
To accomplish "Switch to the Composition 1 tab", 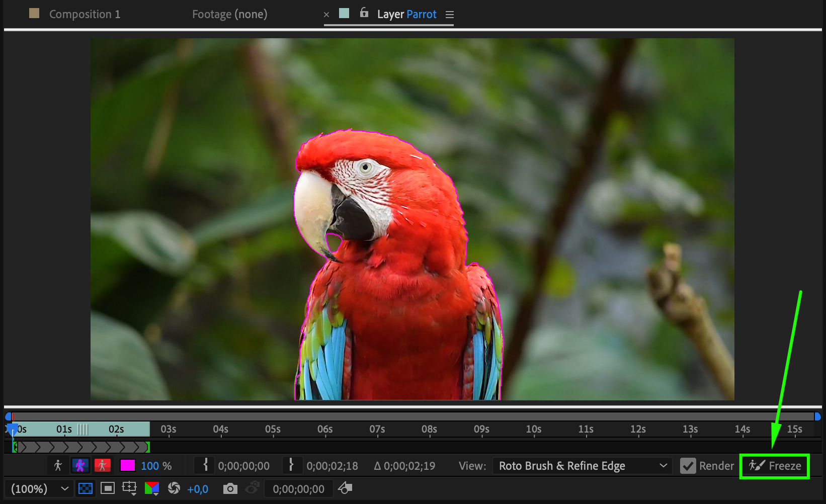I will tap(85, 14).
